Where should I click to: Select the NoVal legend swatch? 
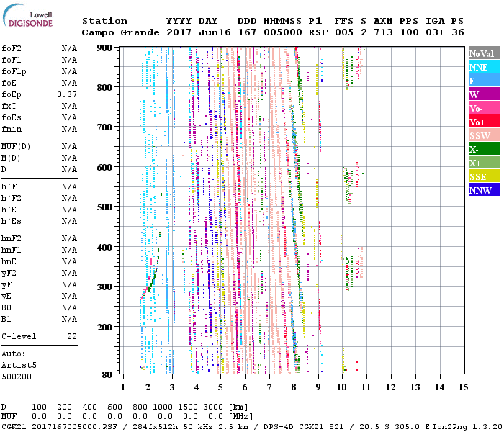coord(483,53)
